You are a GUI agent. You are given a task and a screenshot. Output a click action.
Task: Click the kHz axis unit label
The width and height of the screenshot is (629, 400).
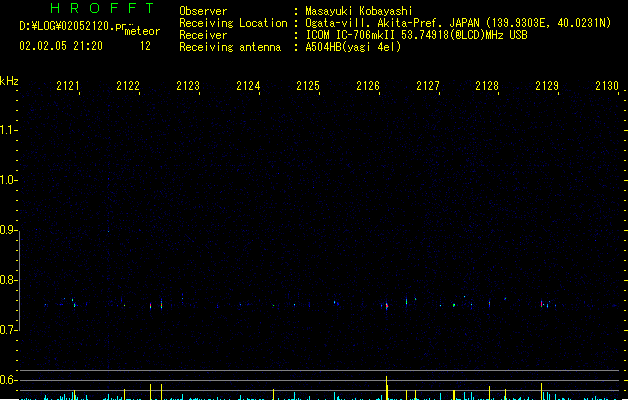point(9,81)
